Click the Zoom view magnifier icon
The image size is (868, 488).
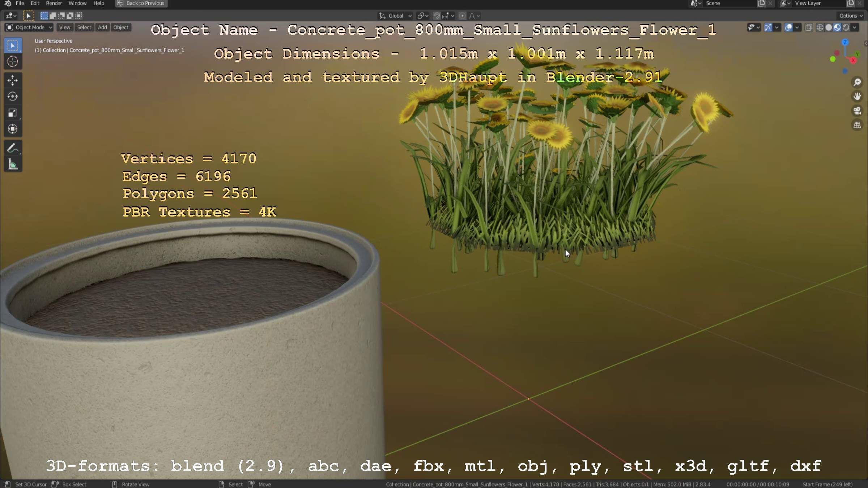[857, 82]
